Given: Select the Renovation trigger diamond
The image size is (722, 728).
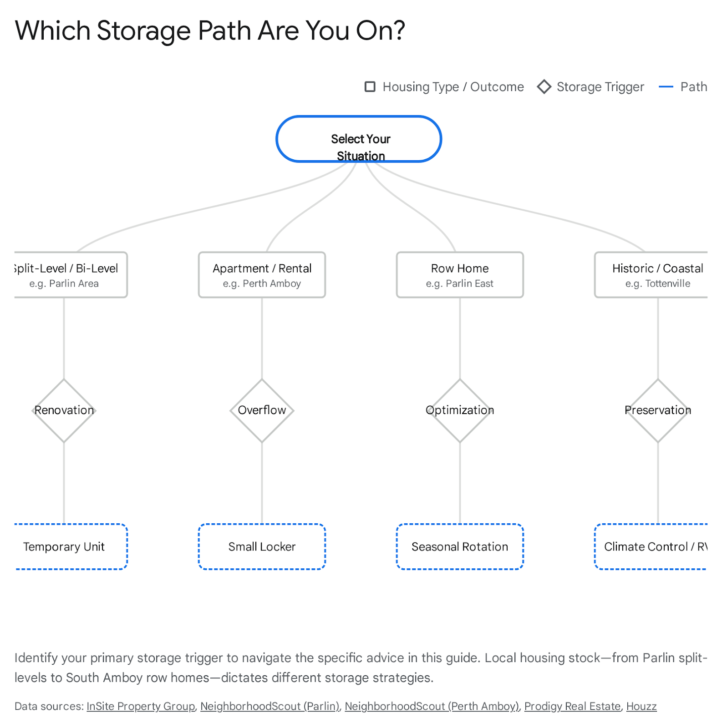Looking at the screenshot, I should click(64, 410).
